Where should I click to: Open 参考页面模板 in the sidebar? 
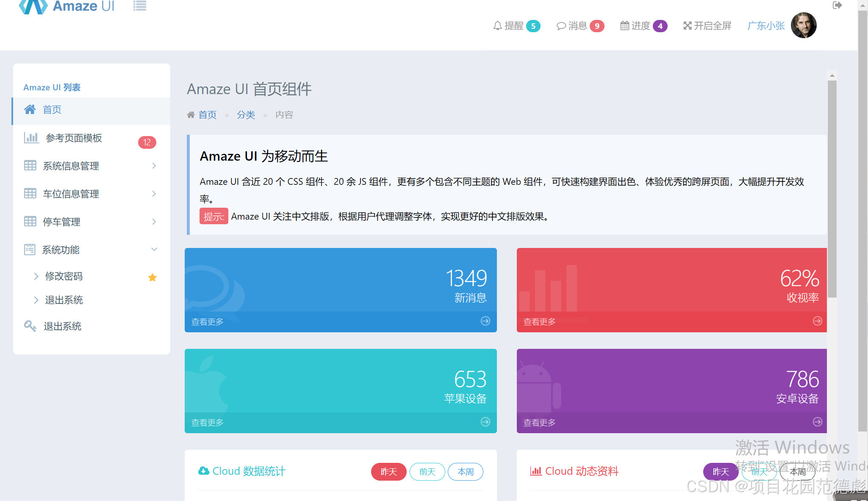[74, 138]
